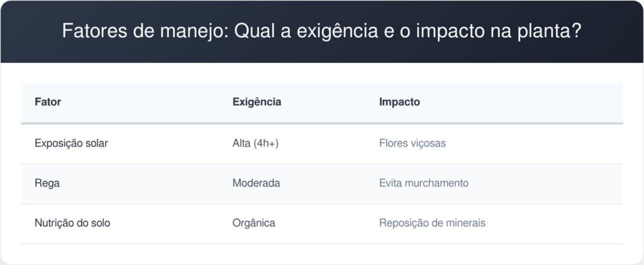
Task: Select the 'Rega' row label
Action: tap(47, 183)
